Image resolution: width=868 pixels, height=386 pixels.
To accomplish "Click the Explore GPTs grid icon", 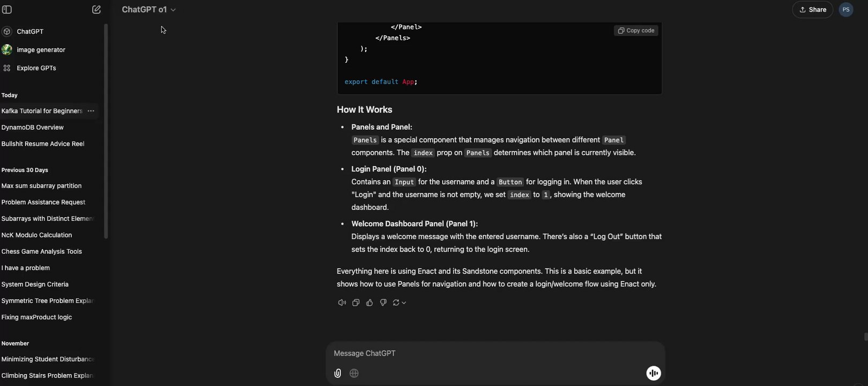I will tap(7, 68).
